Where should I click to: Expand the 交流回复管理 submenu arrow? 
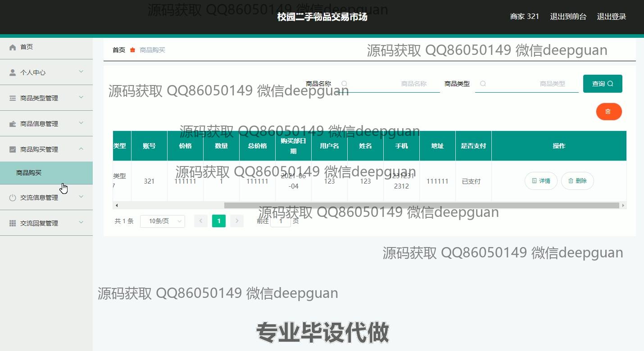click(81, 222)
